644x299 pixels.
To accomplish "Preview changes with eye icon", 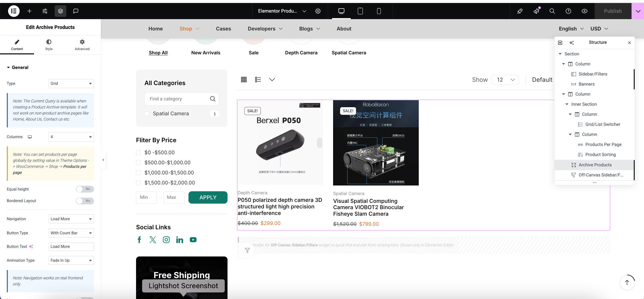I will 585,11.
